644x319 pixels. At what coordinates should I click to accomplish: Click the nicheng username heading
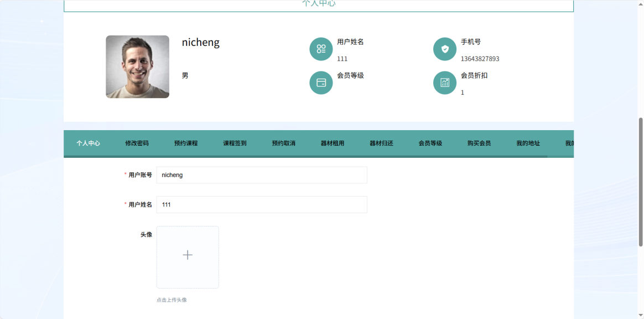201,43
